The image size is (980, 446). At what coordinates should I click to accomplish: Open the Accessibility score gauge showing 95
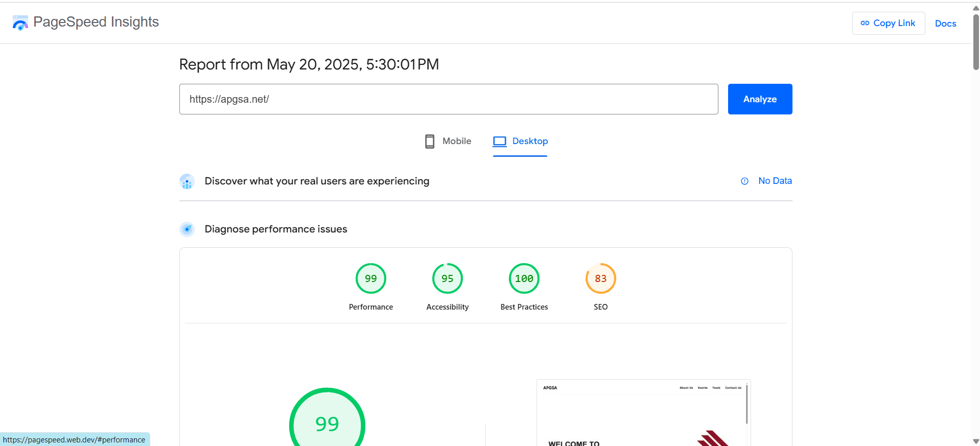[x=448, y=278]
